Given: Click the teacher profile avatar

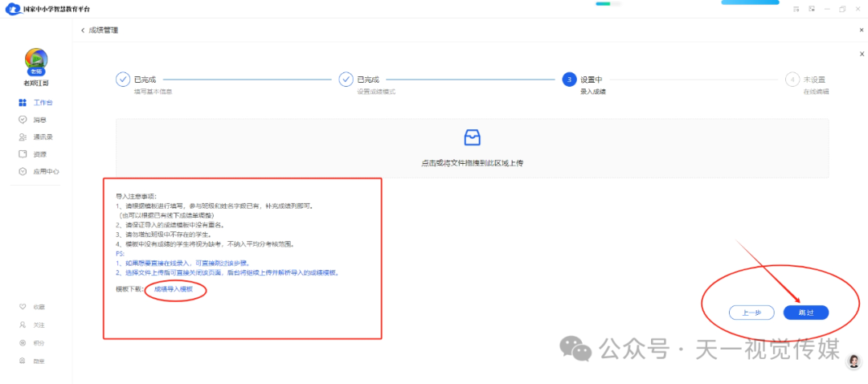Looking at the screenshot, I should click(x=36, y=59).
